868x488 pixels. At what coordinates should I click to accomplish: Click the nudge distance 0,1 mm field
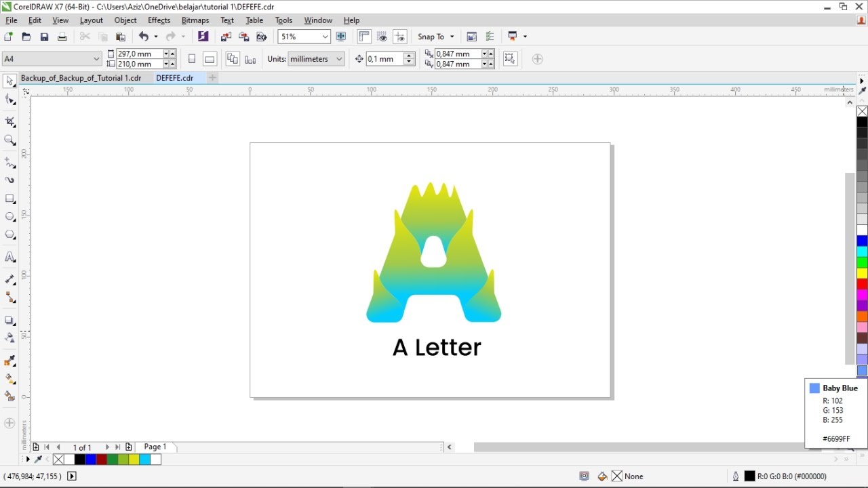tap(384, 59)
